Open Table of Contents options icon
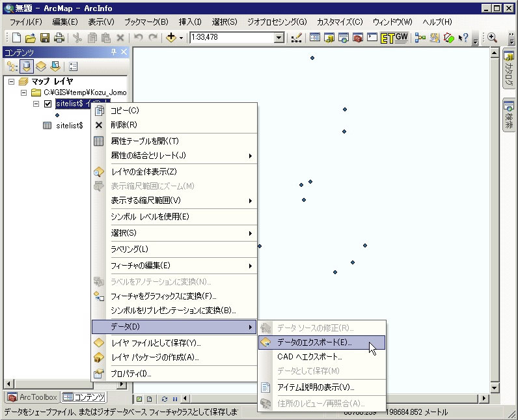 pos(73,66)
